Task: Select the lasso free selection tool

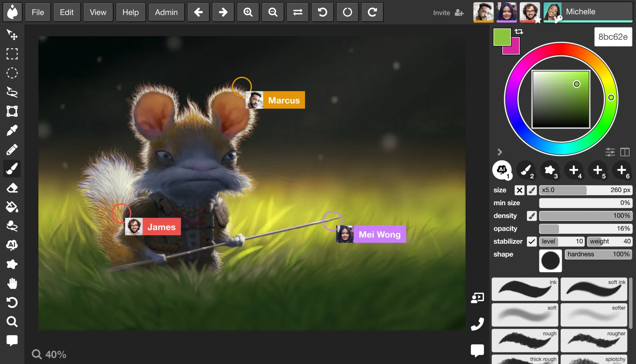Action: pyautogui.click(x=12, y=92)
